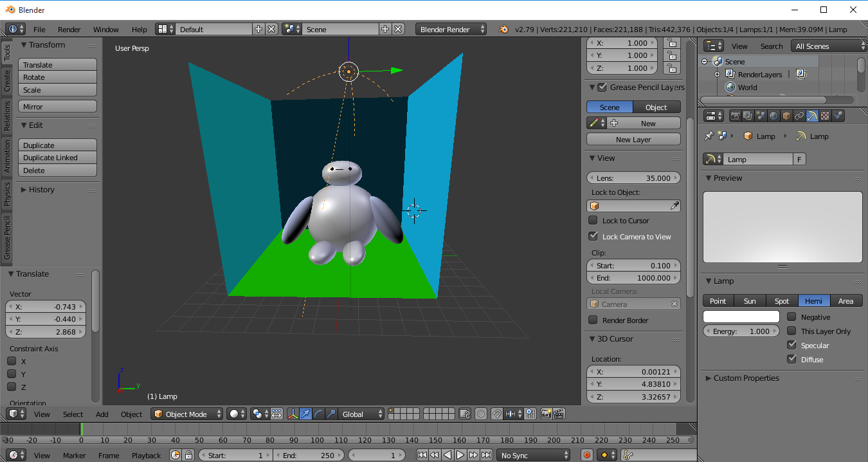
Task: Select the translate manipulator arrow icon
Action: pos(305,414)
